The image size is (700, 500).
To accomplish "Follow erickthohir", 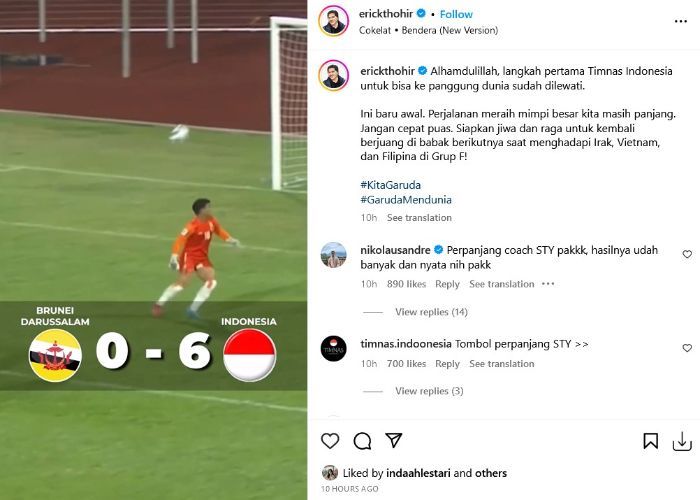I will 456,14.
